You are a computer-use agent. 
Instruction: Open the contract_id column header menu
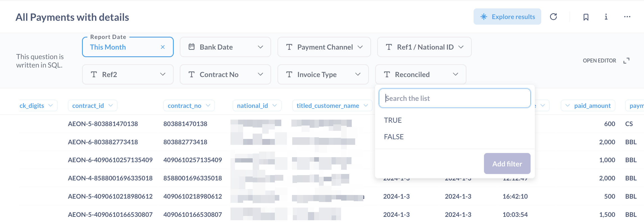[110, 106]
